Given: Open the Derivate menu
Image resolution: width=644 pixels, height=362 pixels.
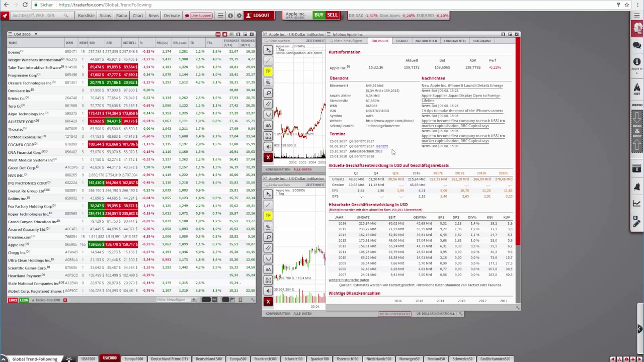Looking at the screenshot, I should [172, 16].
